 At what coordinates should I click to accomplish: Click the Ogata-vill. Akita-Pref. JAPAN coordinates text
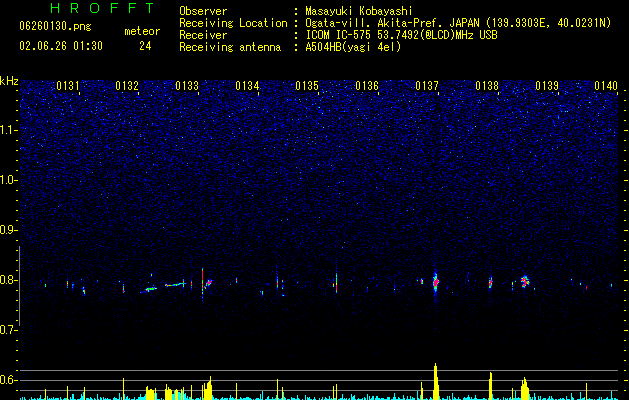point(458,23)
